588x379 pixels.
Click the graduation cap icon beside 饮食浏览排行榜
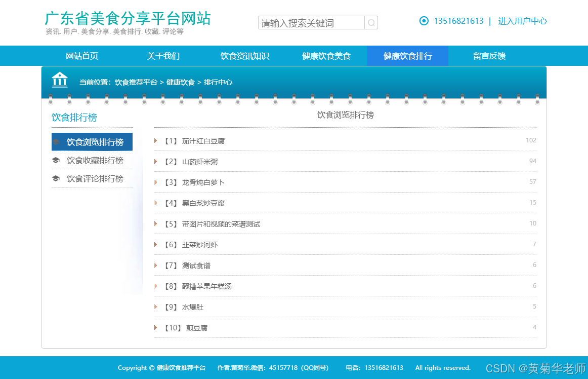pyautogui.click(x=56, y=142)
